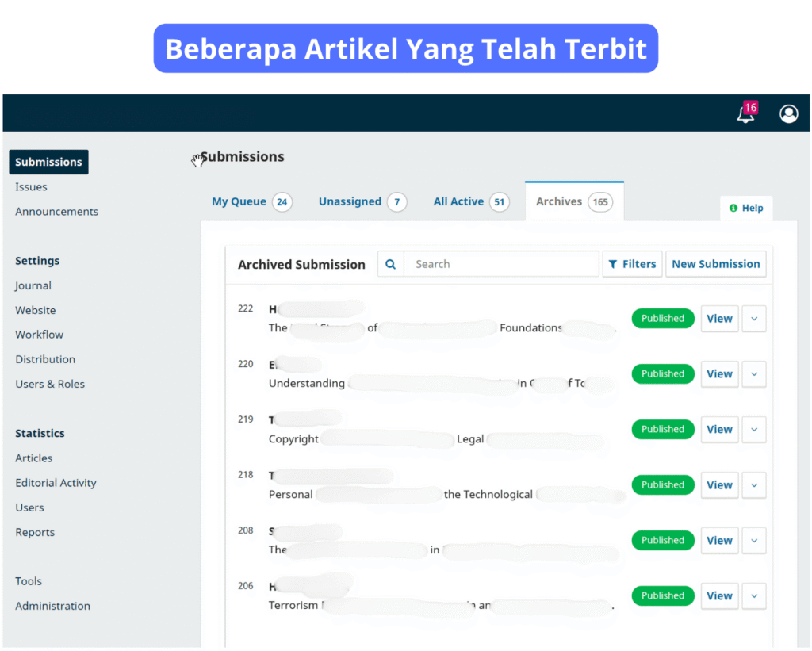Click the New Submission button

715,264
